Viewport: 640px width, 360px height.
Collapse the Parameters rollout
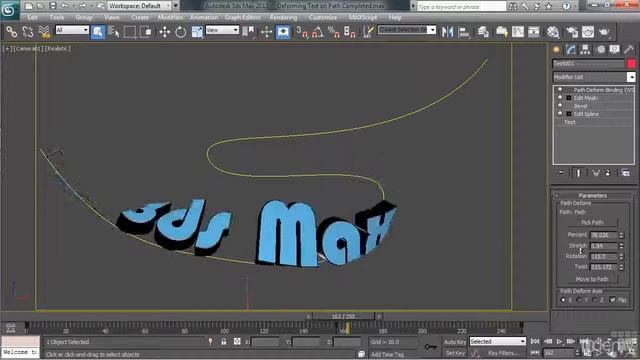click(593, 196)
